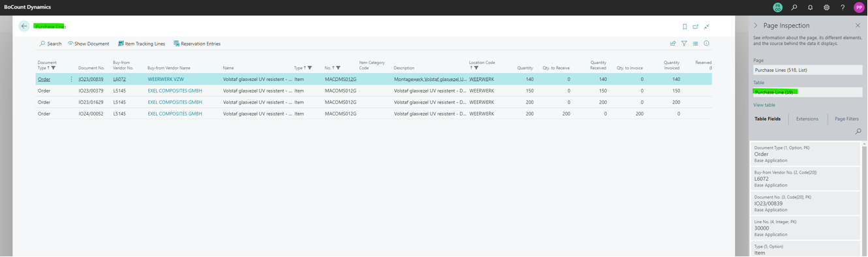Open the help question mark menu

click(843, 8)
